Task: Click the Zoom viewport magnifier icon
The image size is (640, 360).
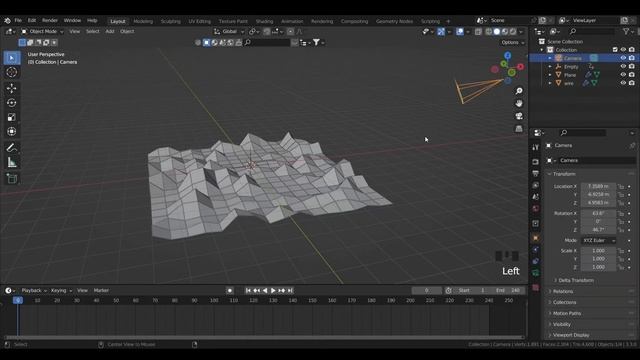Action: [x=519, y=91]
